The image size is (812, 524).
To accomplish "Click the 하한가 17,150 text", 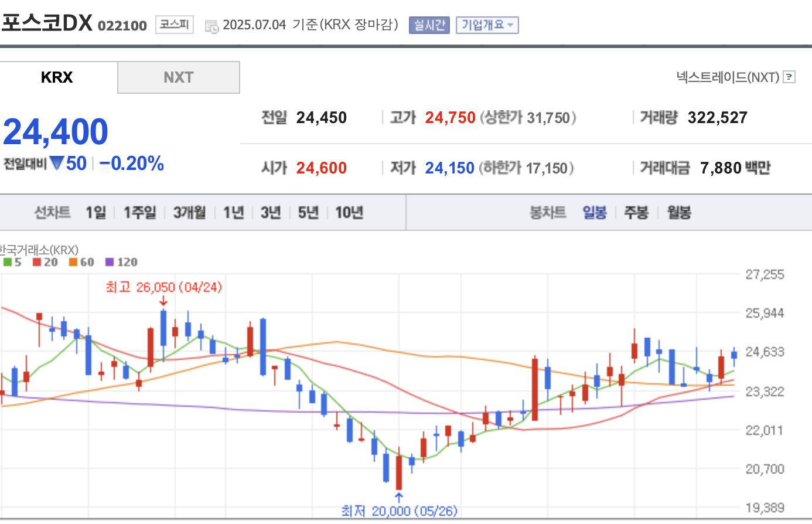I will point(527,168).
